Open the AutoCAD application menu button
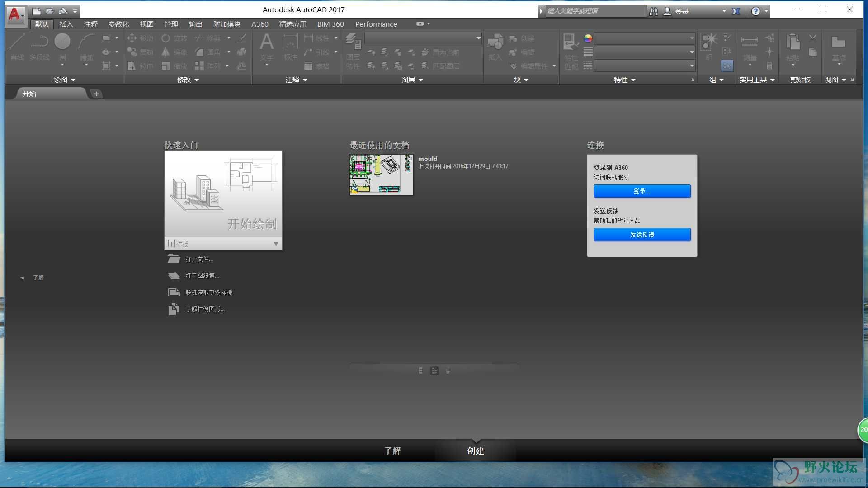Viewport: 868px width, 488px height. [16, 15]
